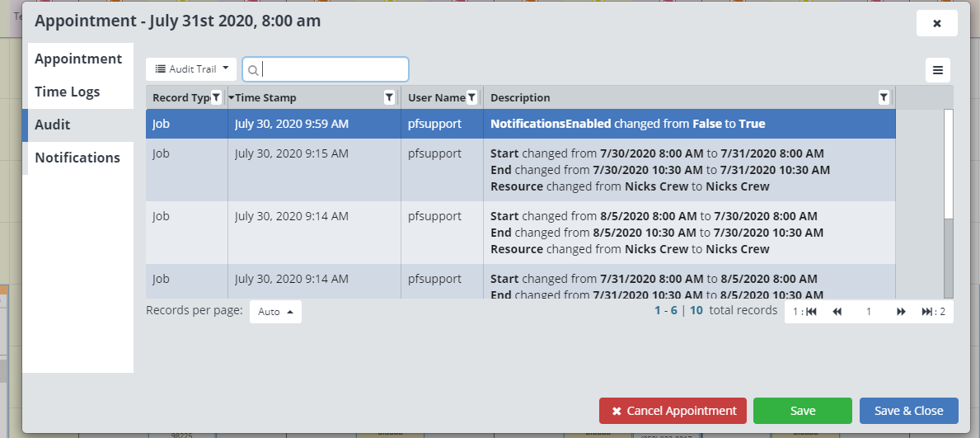Go to the next page of records
Image resolution: width=980 pixels, height=438 pixels.
[x=901, y=312]
